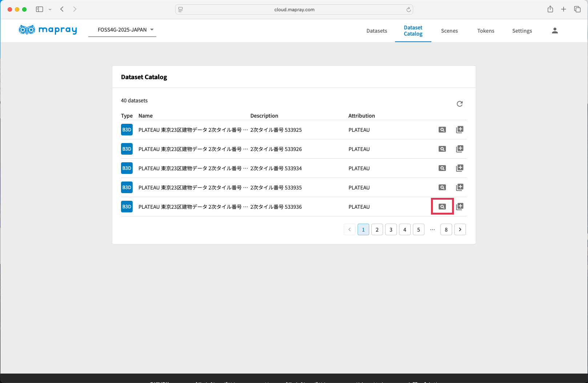
Task: Go to the Tokens tab
Action: pos(486,31)
